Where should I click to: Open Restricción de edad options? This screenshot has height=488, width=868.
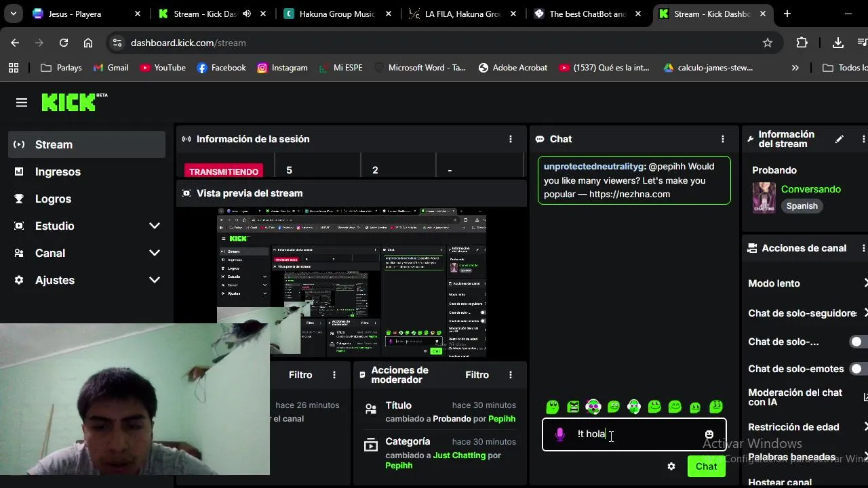coord(807,427)
